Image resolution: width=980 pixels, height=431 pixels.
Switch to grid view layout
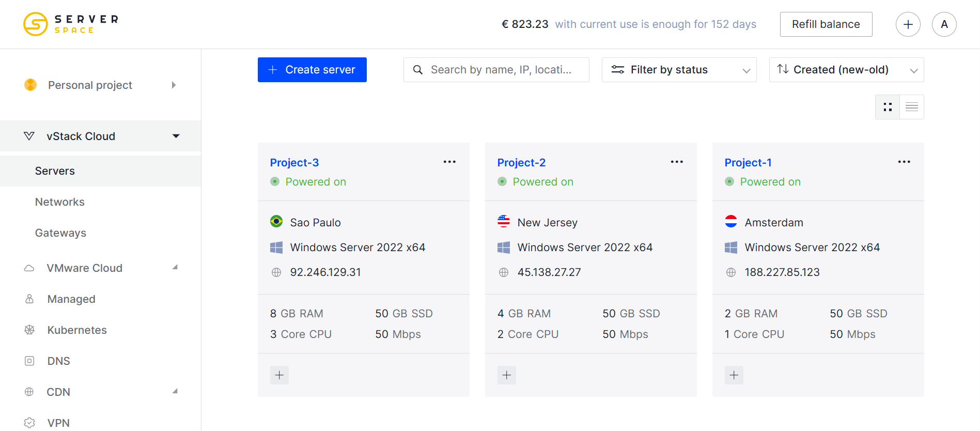[x=888, y=107]
